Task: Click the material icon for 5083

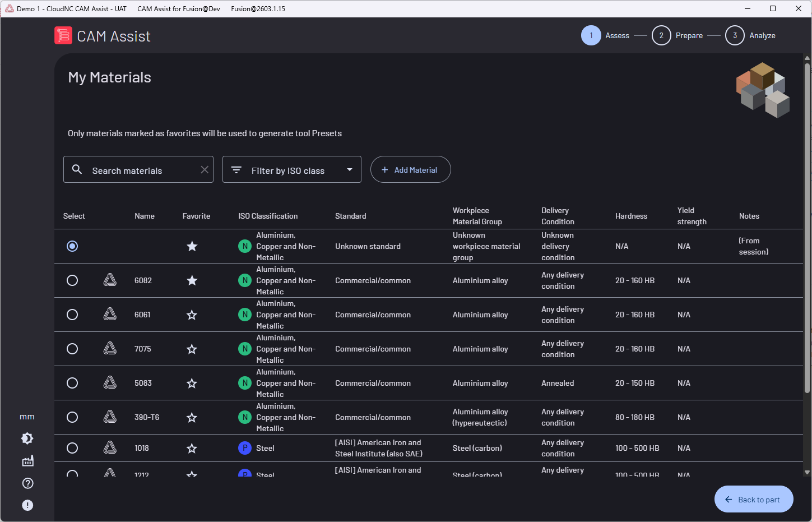Action: [x=110, y=382]
